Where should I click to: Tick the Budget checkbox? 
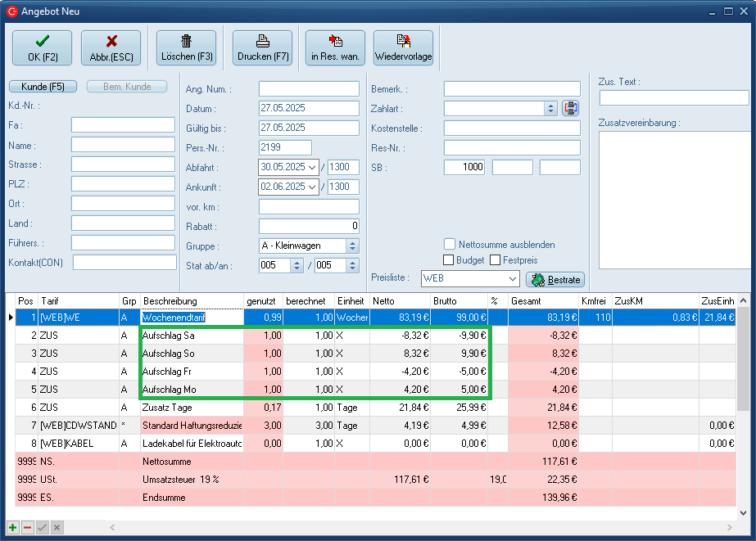coord(449,260)
